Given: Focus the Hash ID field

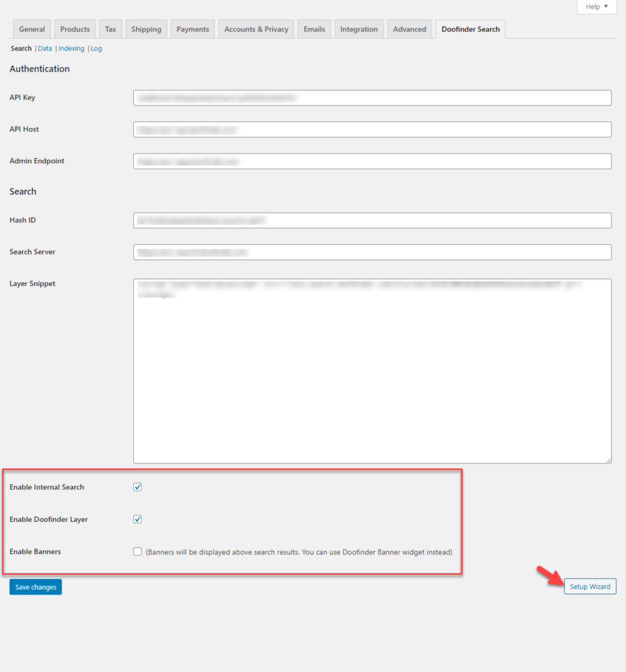Looking at the screenshot, I should (x=372, y=220).
